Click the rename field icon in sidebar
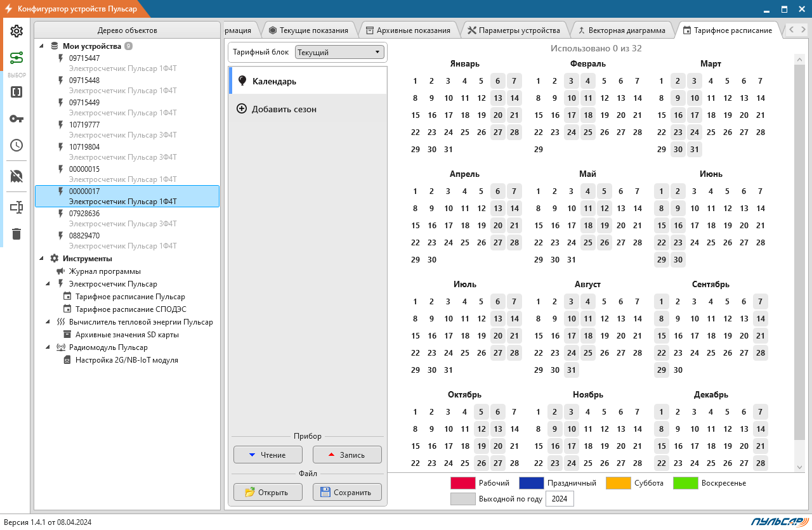This screenshot has height=530, width=812. click(16, 207)
